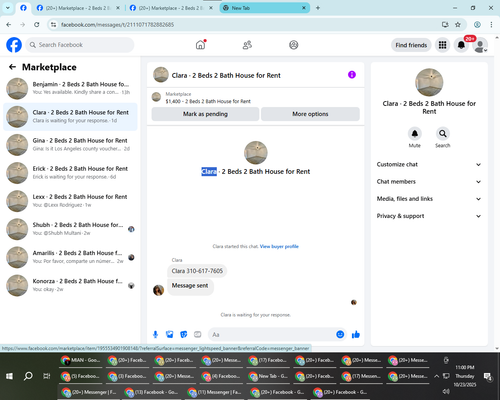
Task: Focus the Search Facebook field
Action: (80, 45)
